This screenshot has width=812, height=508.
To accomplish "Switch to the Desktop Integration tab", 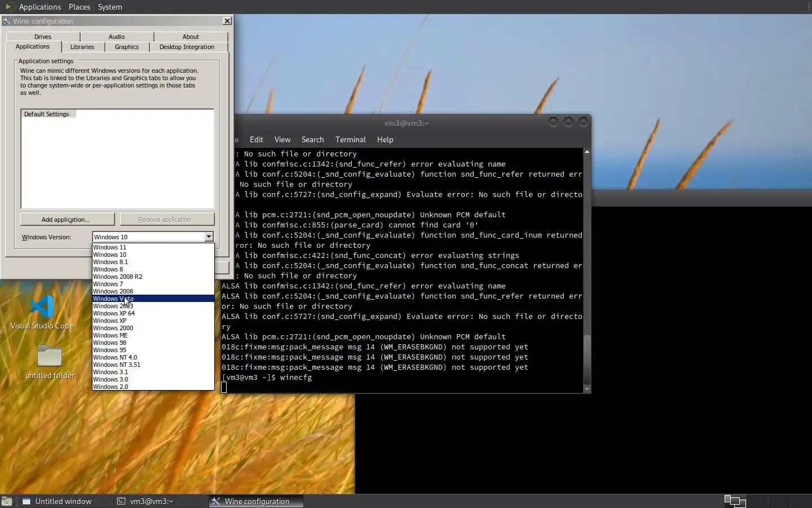I will (x=187, y=47).
